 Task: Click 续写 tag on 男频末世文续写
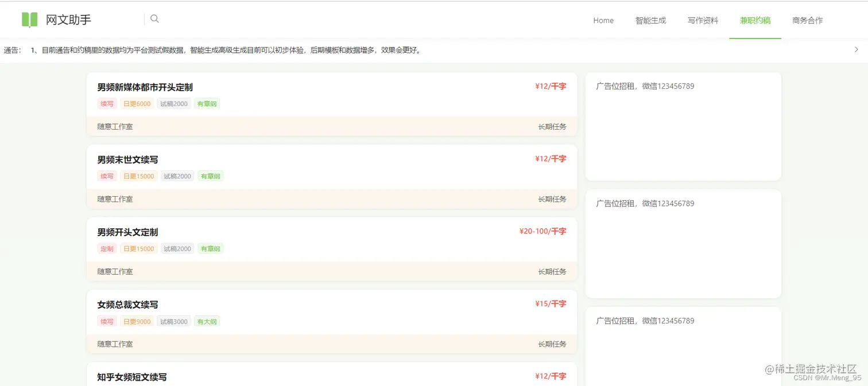pos(107,176)
